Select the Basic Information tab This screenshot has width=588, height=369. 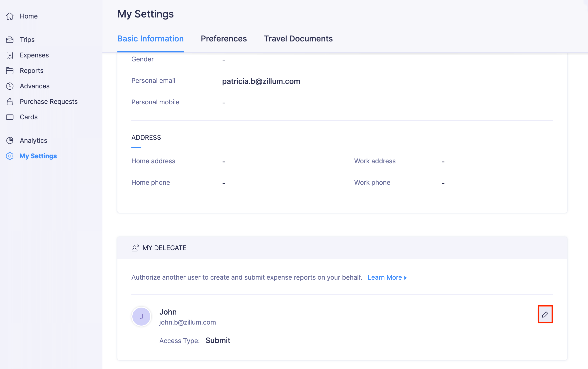pyautogui.click(x=150, y=39)
